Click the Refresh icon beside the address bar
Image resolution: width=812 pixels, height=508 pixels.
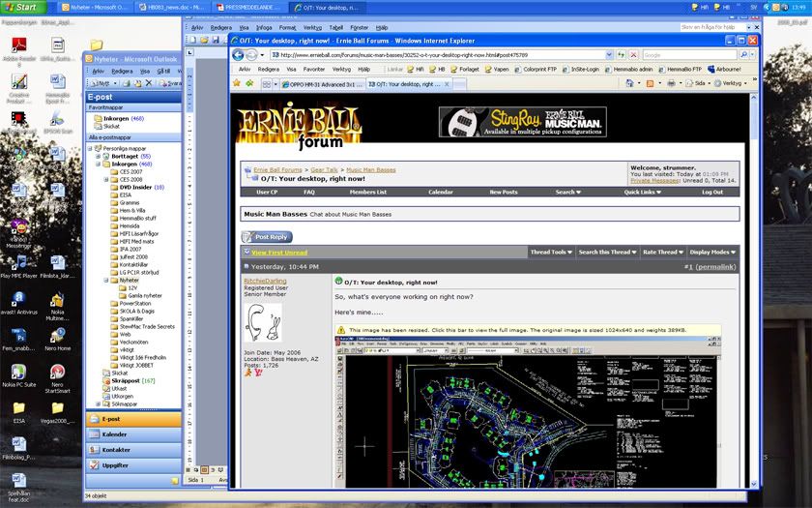pyautogui.click(x=621, y=54)
